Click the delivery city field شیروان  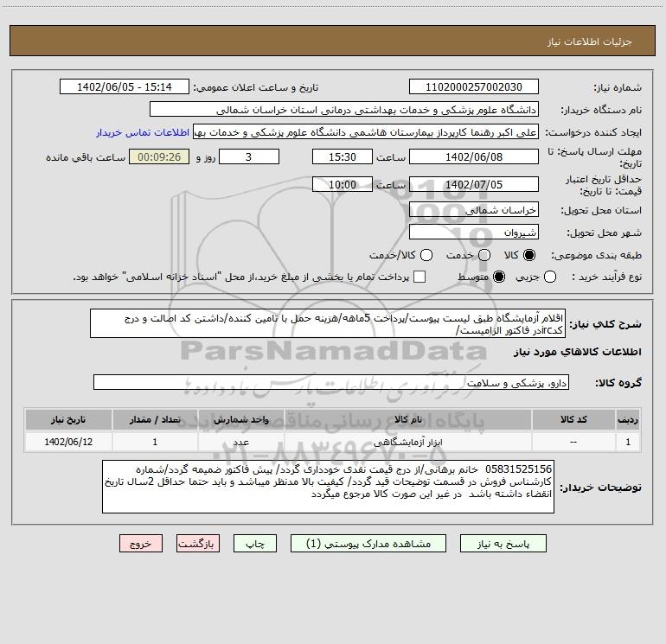click(474, 233)
